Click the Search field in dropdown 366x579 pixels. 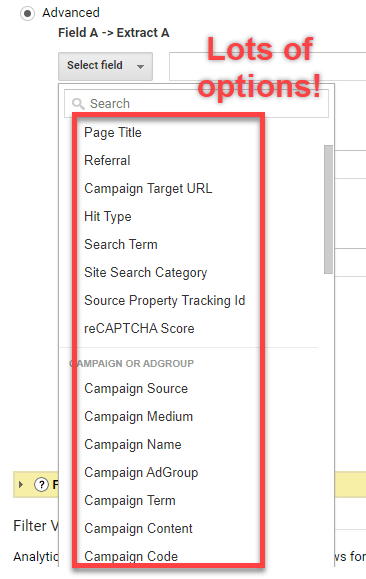click(196, 103)
